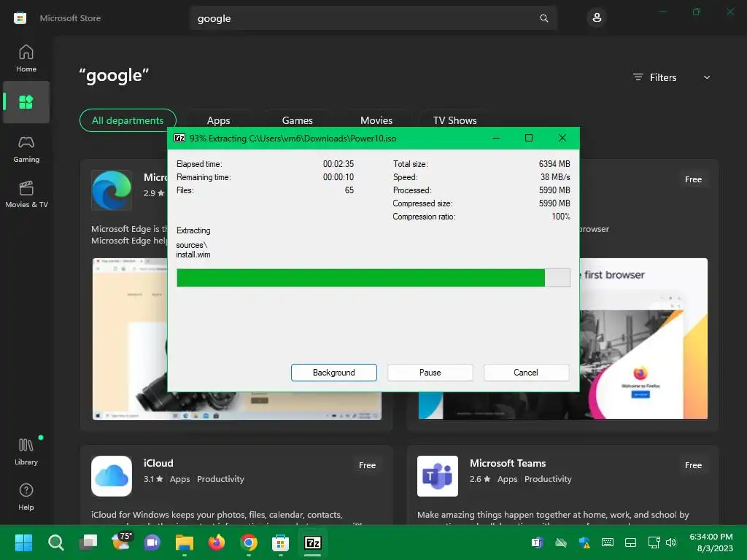747x560 pixels.
Task: Open the Gaming section in the sidebar
Action: pos(26,149)
